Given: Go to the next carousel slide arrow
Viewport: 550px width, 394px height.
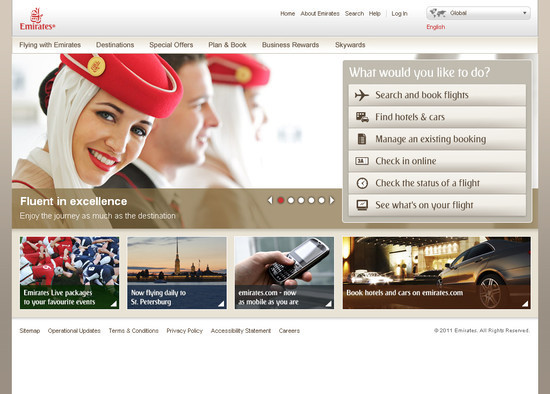Looking at the screenshot, I should point(332,200).
